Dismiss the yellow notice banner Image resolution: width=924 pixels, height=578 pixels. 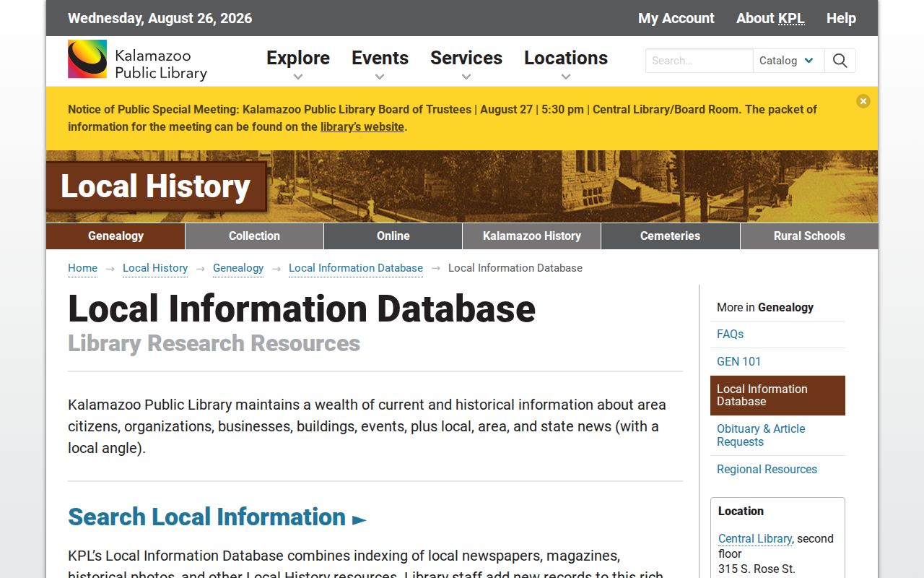[x=863, y=101]
